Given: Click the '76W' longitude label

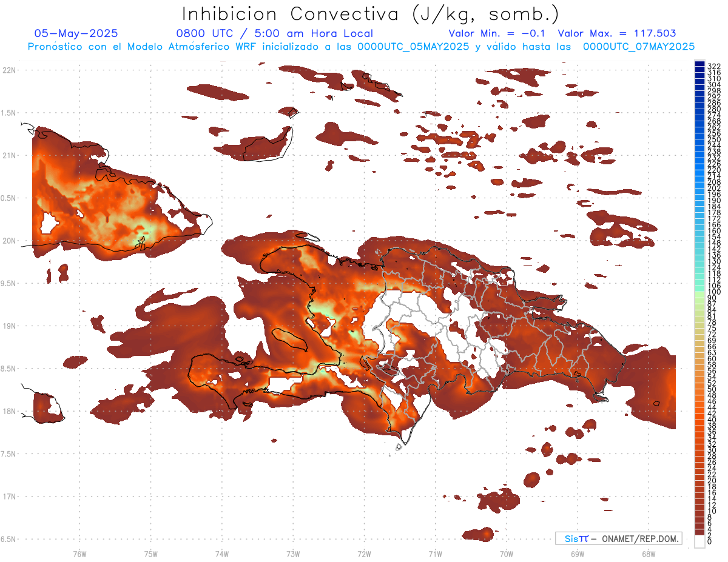Looking at the screenshot, I should tap(79, 554).
